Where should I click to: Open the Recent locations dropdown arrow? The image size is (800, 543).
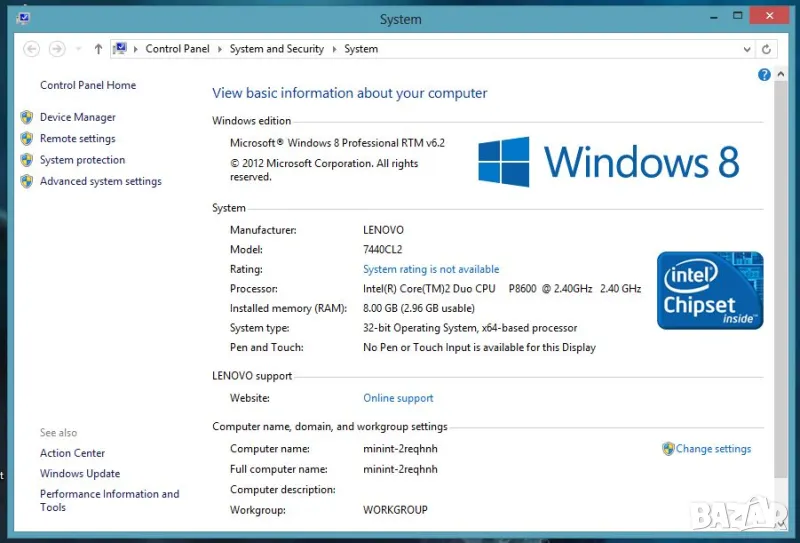78,49
